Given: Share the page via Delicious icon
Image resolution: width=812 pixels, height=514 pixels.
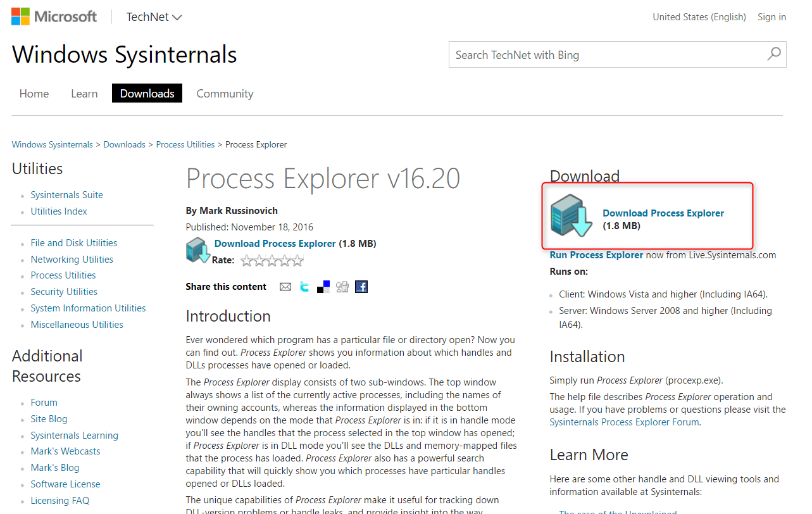Looking at the screenshot, I should pos(323,286).
